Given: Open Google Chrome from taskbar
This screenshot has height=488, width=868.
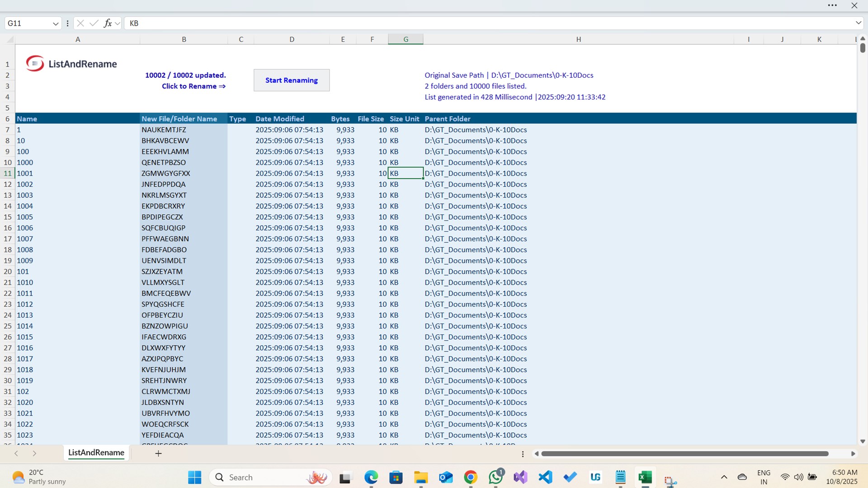Looking at the screenshot, I should (x=471, y=477).
